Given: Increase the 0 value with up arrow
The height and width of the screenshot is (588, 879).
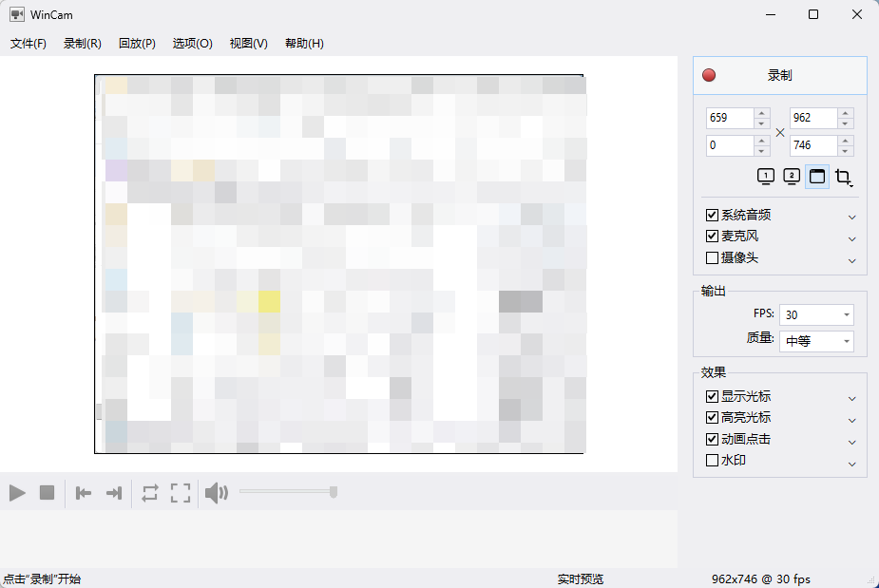Looking at the screenshot, I should 761,141.
